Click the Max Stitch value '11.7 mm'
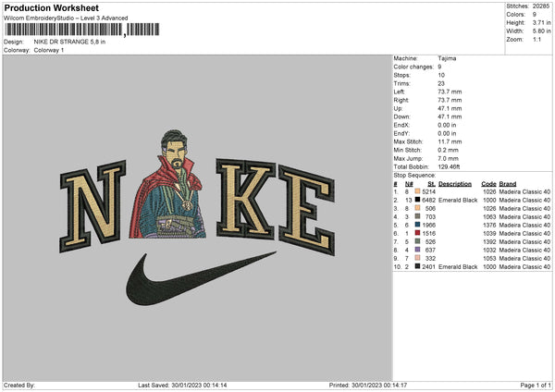Screen dimensions: 555x392 (450, 141)
